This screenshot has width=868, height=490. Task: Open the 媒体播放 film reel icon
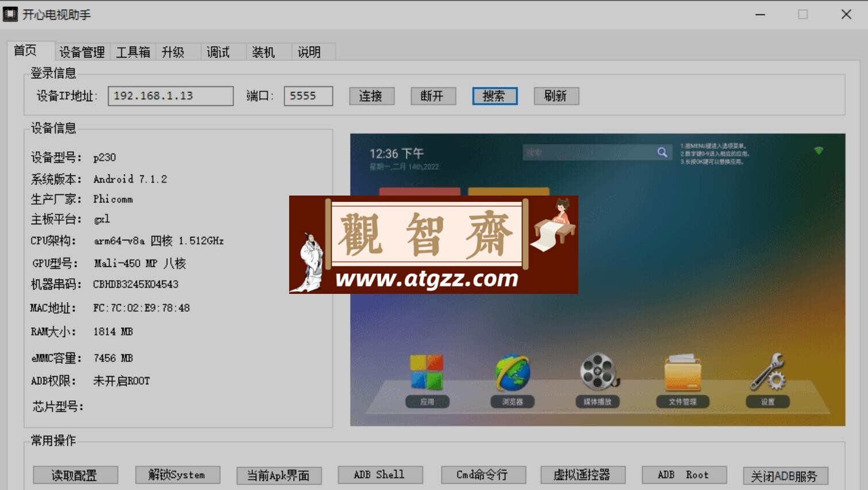[598, 372]
